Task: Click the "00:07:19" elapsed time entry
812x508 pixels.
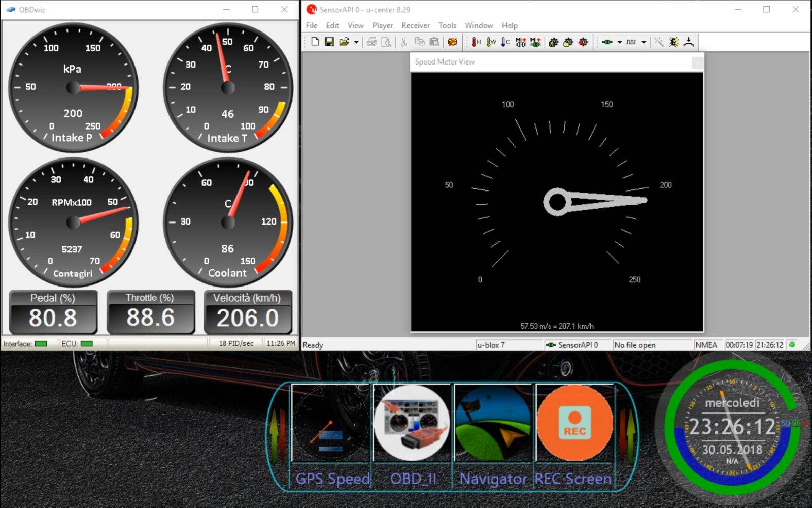Action: click(x=739, y=345)
